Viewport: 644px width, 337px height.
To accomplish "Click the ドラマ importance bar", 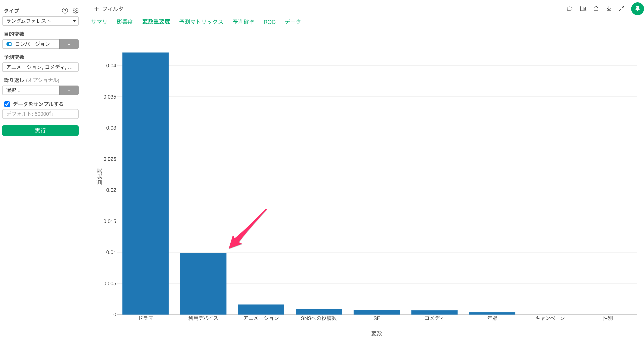I will click(146, 183).
